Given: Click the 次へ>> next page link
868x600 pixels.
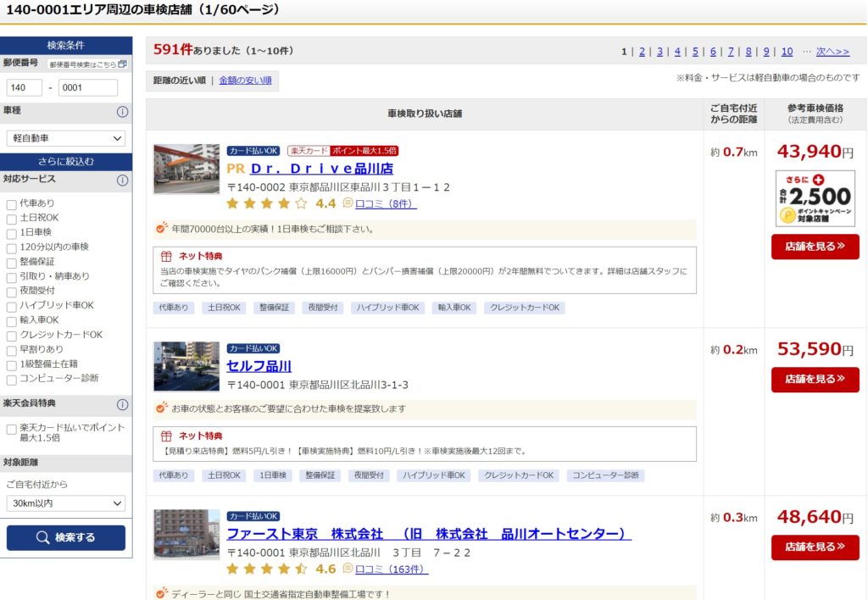Looking at the screenshot, I should pyautogui.click(x=832, y=52).
